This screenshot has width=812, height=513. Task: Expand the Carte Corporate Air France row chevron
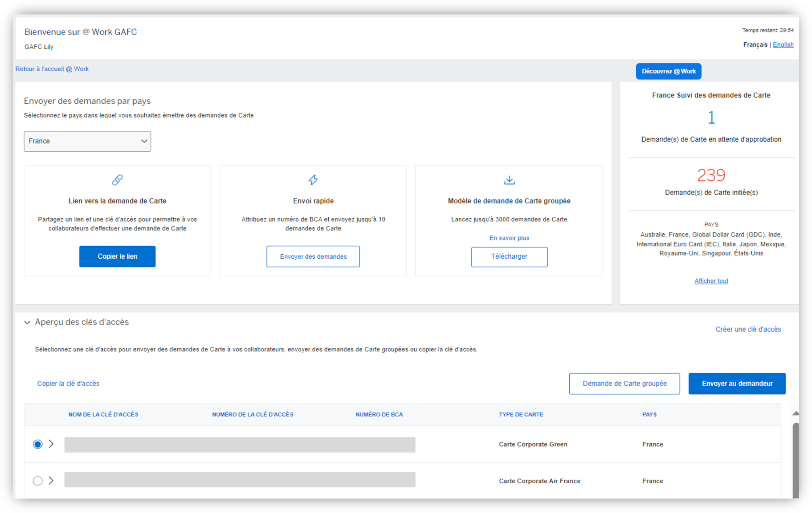[x=51, y=480]
